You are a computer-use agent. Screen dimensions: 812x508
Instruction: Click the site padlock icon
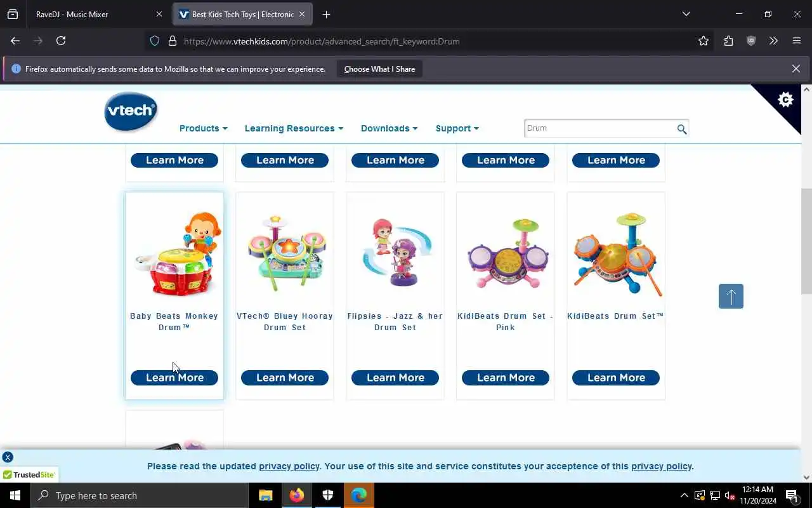pyautogui.click(x=172, y=41)
